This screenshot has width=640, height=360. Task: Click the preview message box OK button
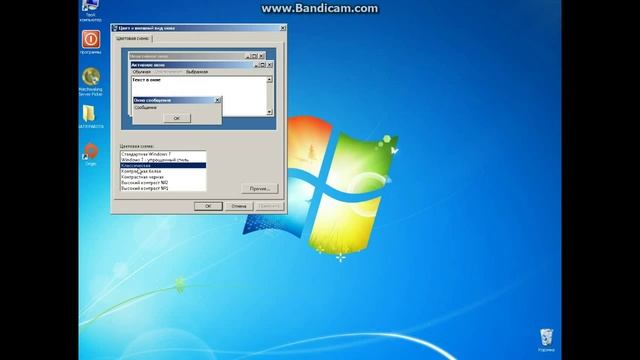[x=177, y=118]
